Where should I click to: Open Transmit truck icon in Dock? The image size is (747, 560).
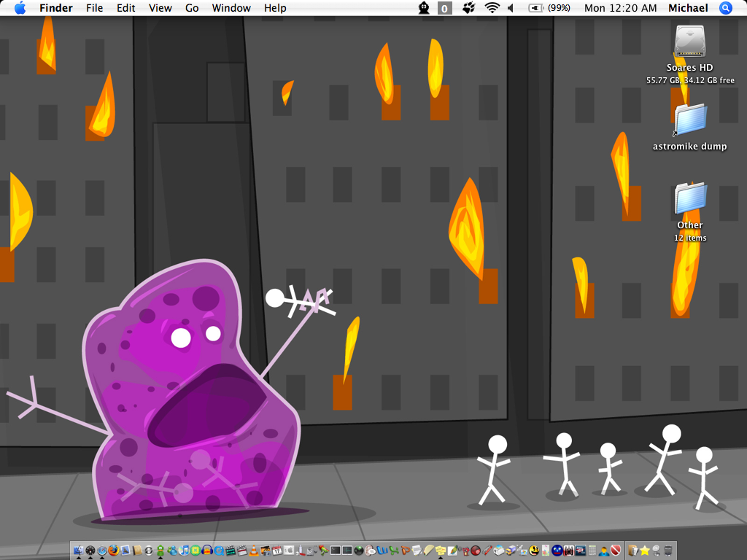click(x=511, y=551)
